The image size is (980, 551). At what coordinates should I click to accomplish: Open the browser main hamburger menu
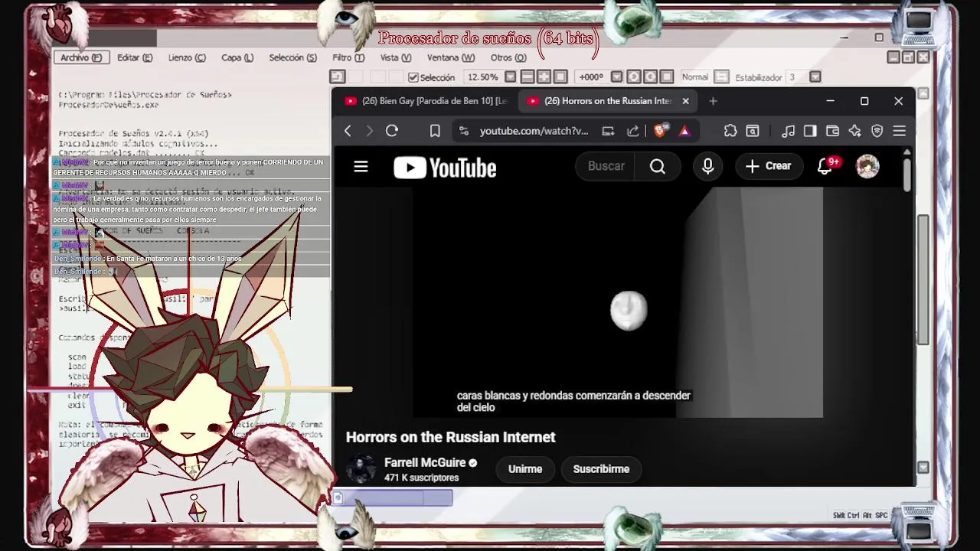(900, 131)
